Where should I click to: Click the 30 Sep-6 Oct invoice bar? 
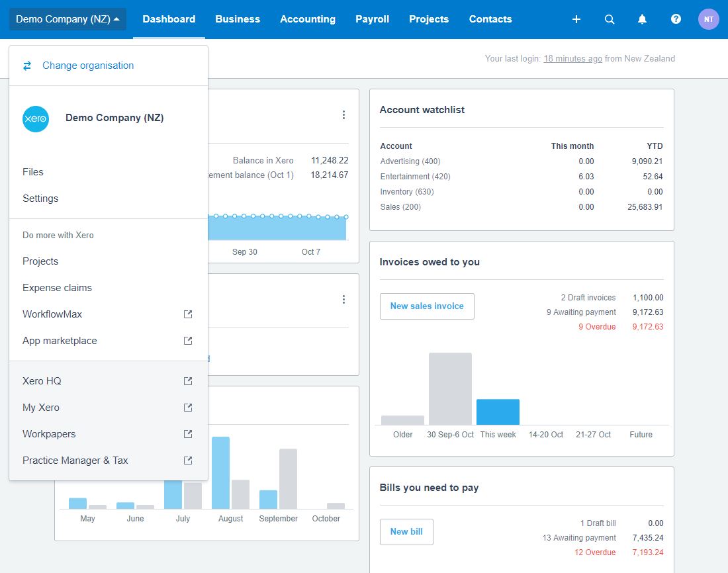pos(450,388)
